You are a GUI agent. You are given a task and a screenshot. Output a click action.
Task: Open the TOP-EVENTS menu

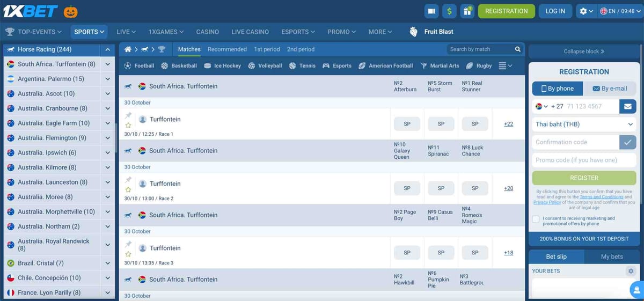click(34, 32)
